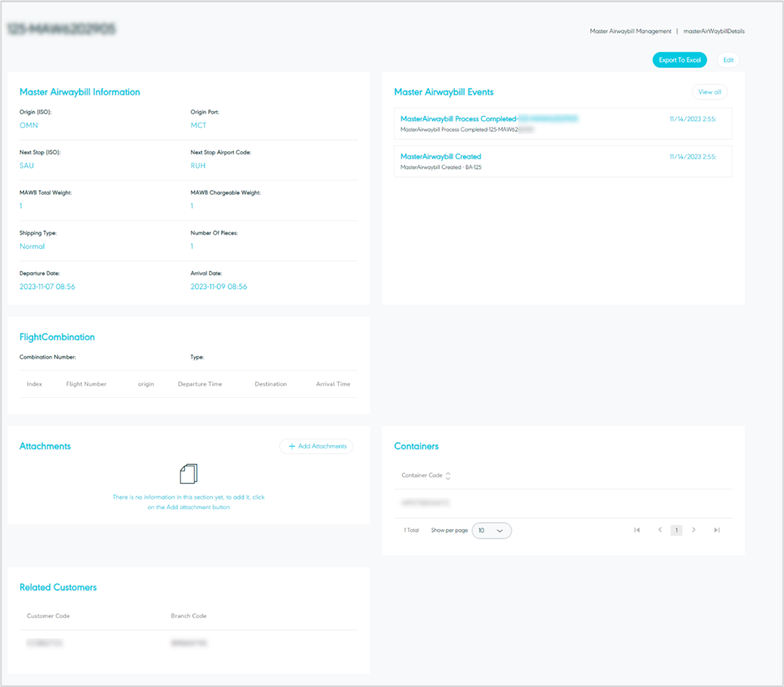
Task: Click the empty attachments document icon
Action: (188, 474)
